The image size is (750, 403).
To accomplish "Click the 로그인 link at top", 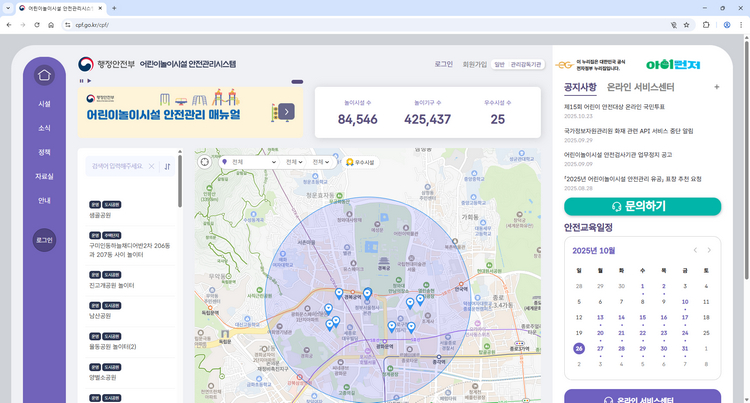I will pyautogui.click(x=444, y=64).
